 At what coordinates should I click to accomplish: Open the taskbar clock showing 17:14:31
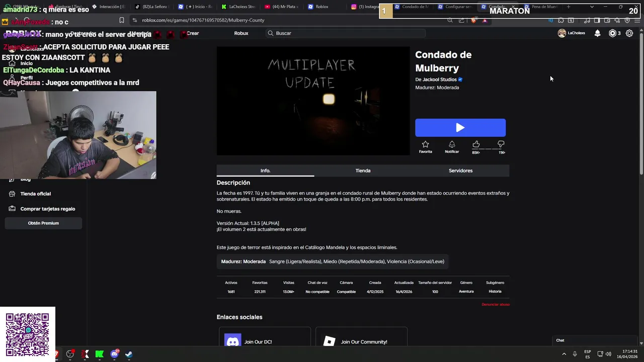pos(628,354)
